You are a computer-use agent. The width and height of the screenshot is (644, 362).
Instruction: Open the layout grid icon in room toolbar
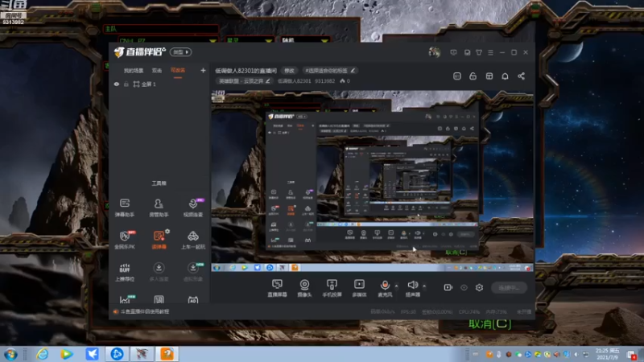point(489,76)
